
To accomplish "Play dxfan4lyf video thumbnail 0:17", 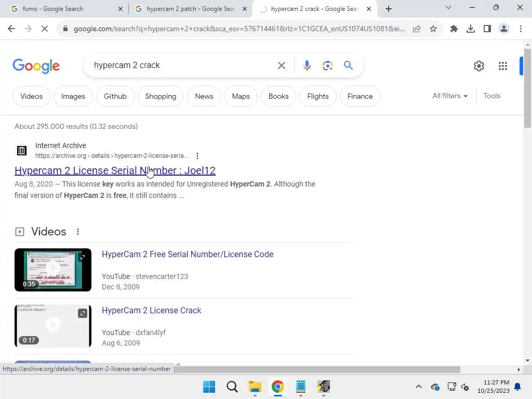I will pos(53,326).
